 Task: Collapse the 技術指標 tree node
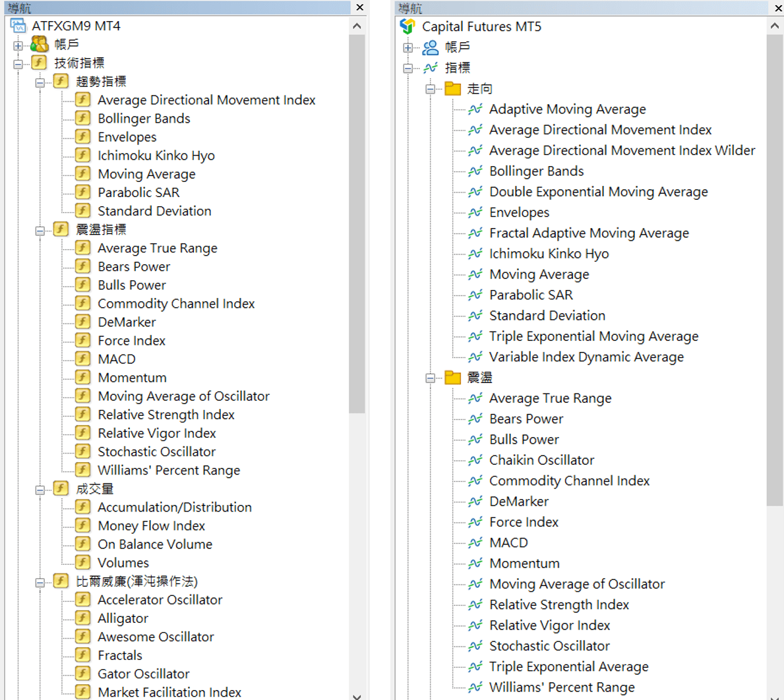click(18, 63)
